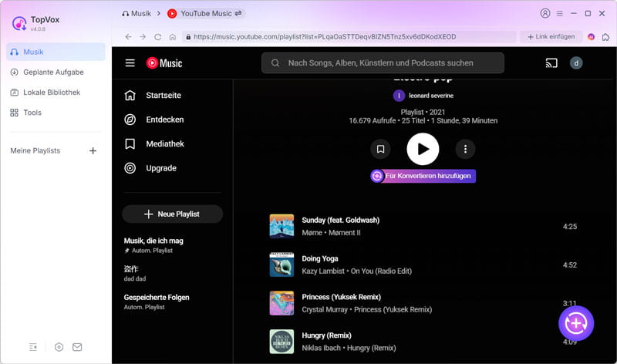Open the mail feedback icon
617x364 pixels.
pos(77,347)
